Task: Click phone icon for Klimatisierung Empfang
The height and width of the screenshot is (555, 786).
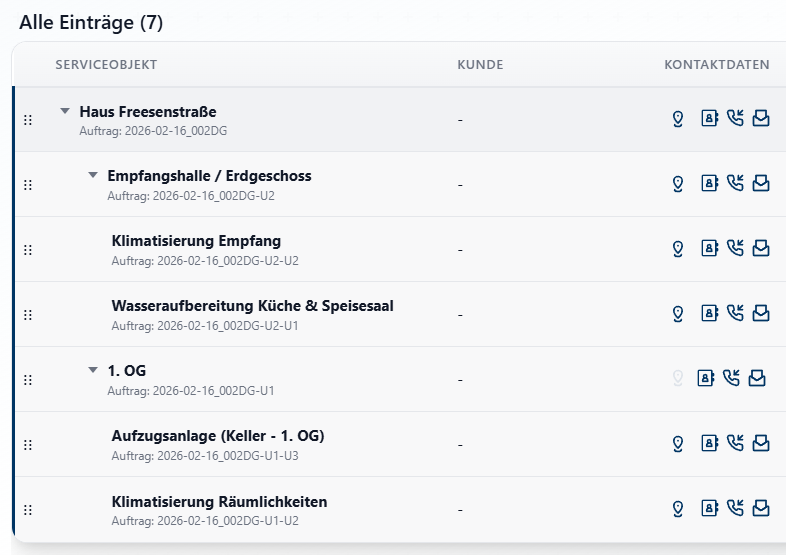Action: coord(735,248)
